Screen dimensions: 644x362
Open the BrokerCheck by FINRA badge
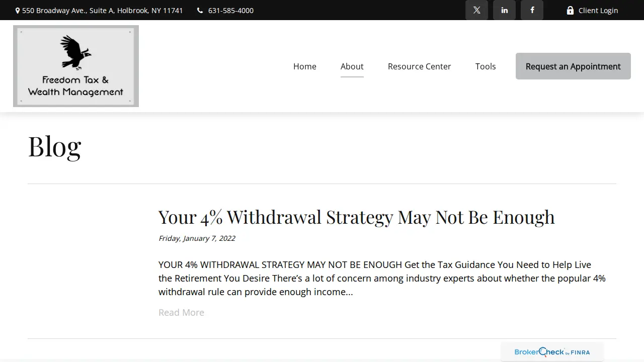click(552, 352)
